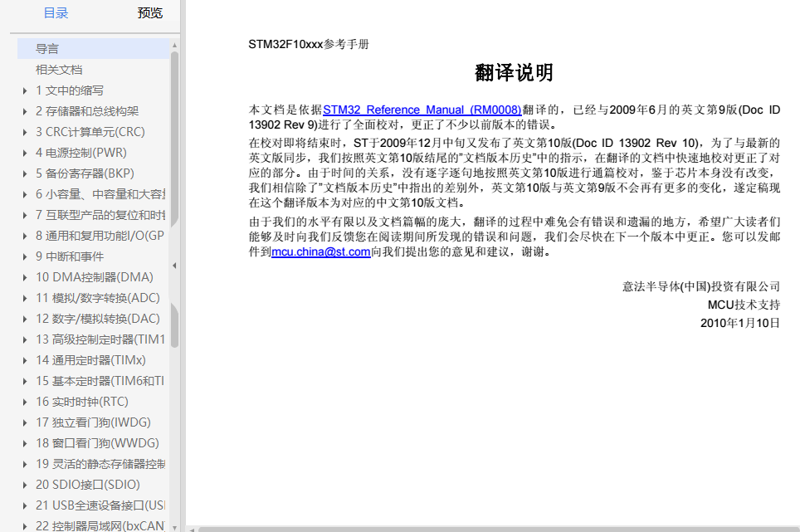Expand chapter 11 模拟/数字转换(ADC)
Viewport: 800px width, 532px height.
tap(25, 299)
